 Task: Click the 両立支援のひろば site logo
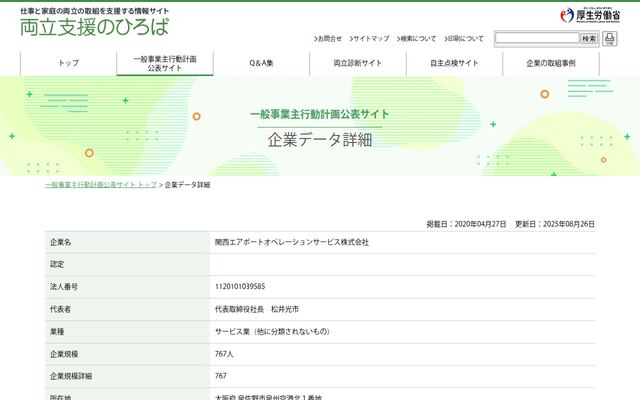click(94, 27)
